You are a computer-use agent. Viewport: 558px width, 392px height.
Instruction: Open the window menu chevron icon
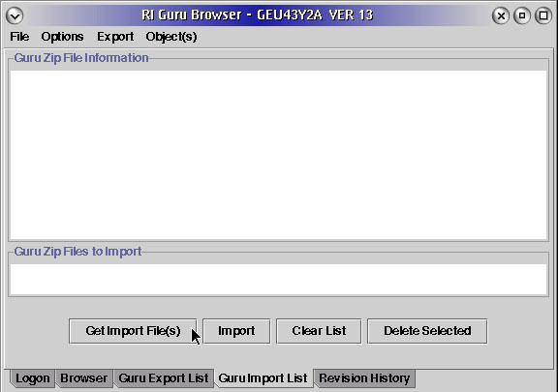coord(15,15)
